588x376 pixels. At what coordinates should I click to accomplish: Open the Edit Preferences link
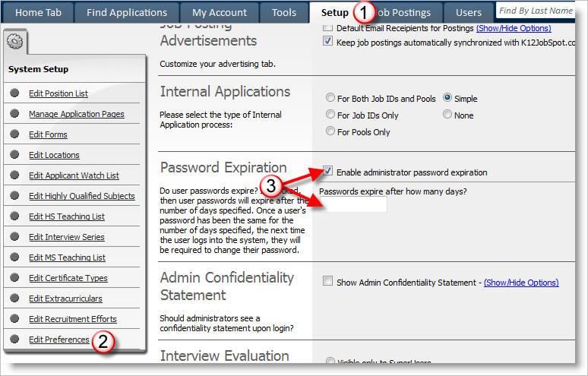tap(58, 340)
